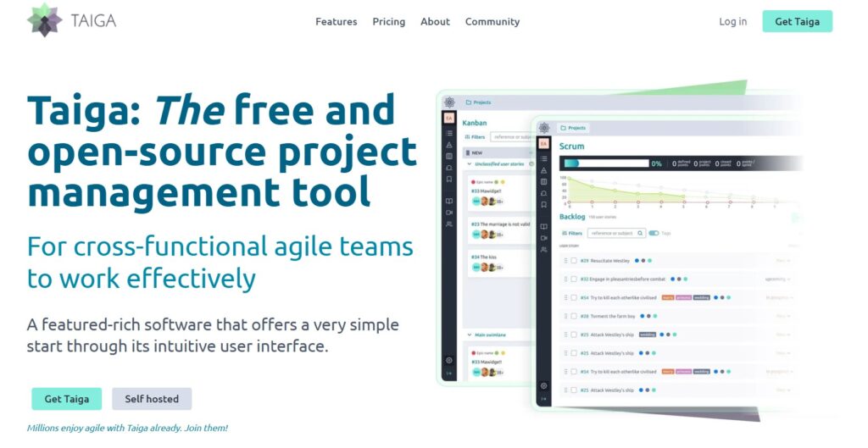This screenshot has height=448, width=868.
Task: Open status dropdown on #29 Resuscitate Westley row
Action: tap(782, 261)
